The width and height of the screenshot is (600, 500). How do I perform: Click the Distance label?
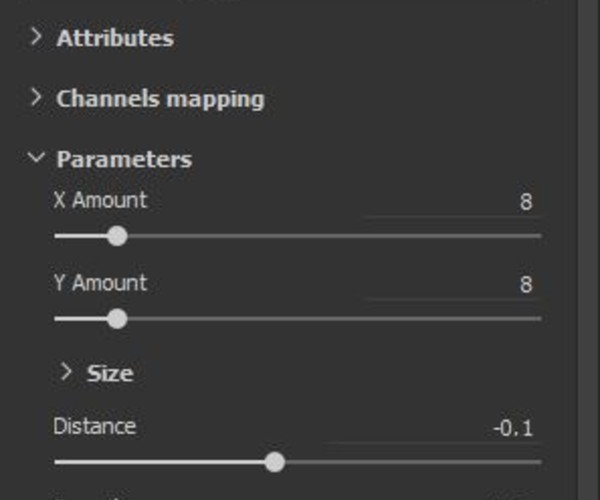pyautogui.click(x=94, y=426)
